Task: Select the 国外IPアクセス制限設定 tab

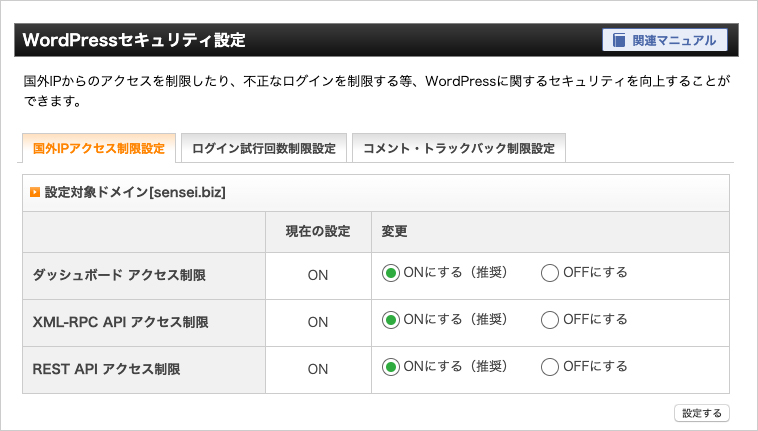Action: coord(99,148)
